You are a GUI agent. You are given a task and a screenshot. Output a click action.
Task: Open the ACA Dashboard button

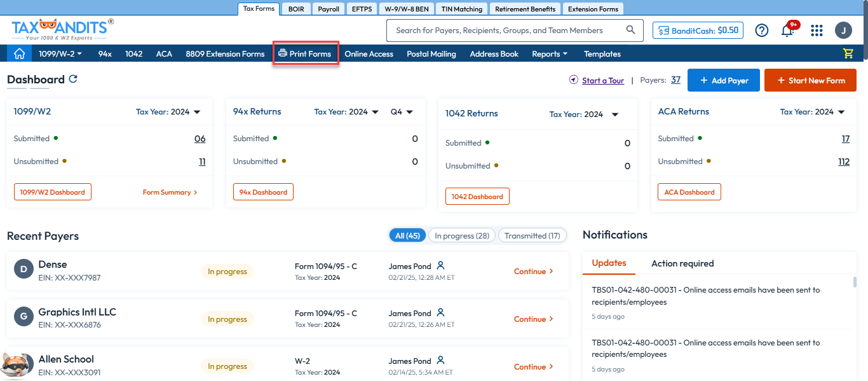click(689, 192)
